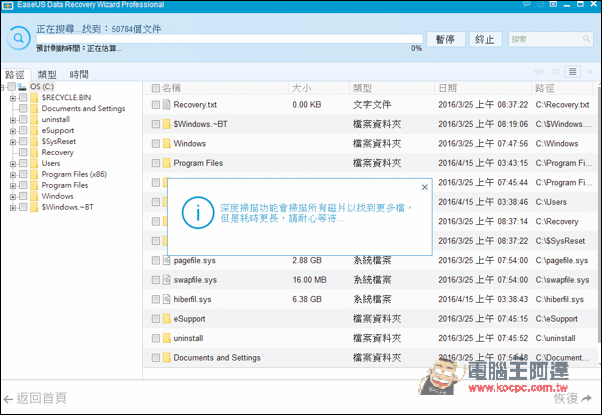Click the preview eye icon
The height and width of the screenshot is (415, 602).
539,72
